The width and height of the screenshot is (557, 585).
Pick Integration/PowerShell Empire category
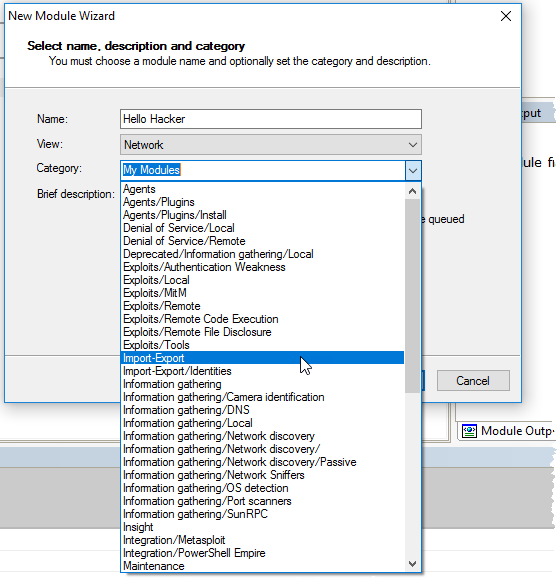click(263, 553)
